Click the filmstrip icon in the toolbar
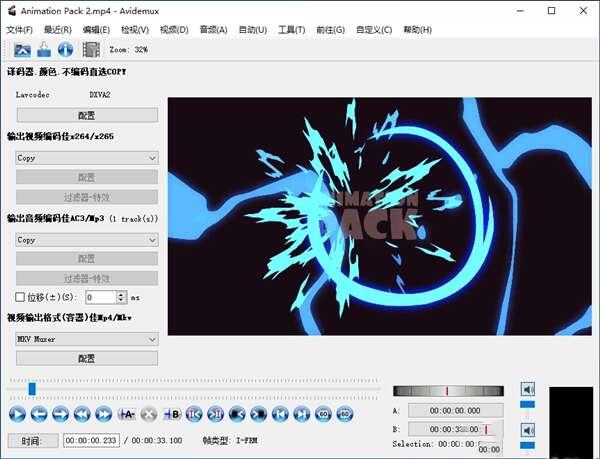 click(91, 49)
